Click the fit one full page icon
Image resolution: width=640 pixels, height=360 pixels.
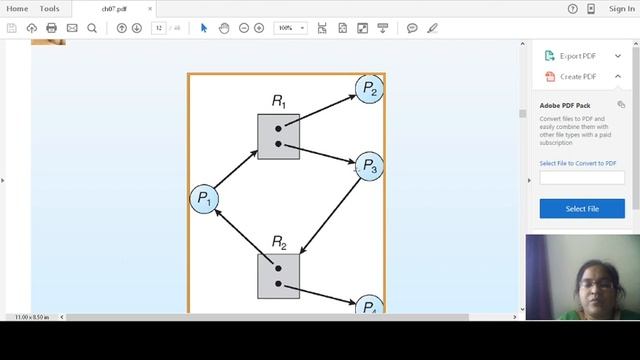342,28
